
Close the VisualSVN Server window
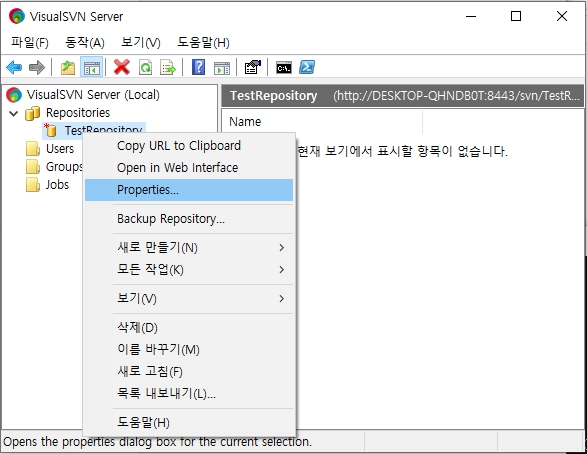click(x=562, y=16)
